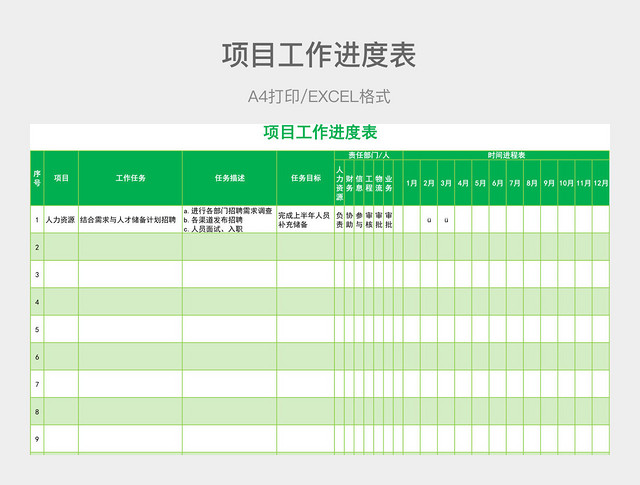
Task: Select row number 8
Action: coord(37,412)
